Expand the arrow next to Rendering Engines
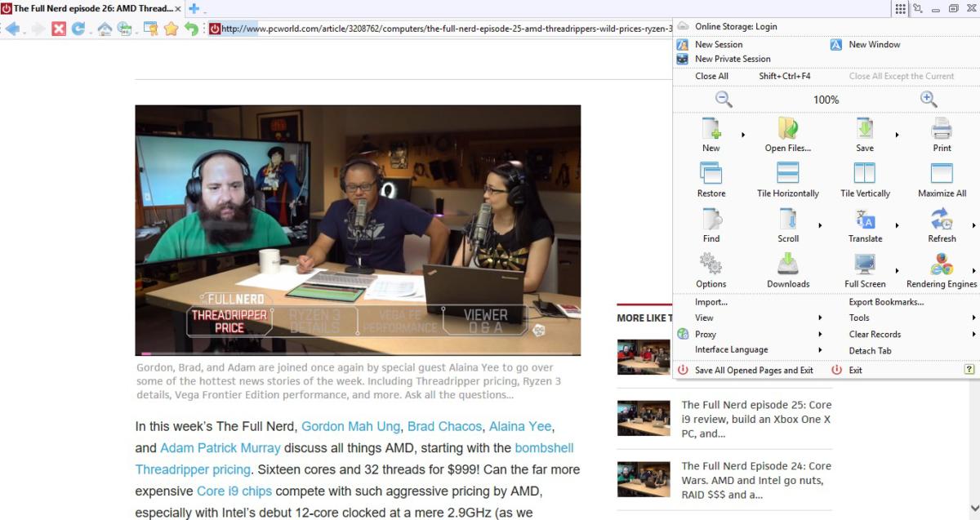Viewport: 980px width, 520px height. tap(973, 270)
